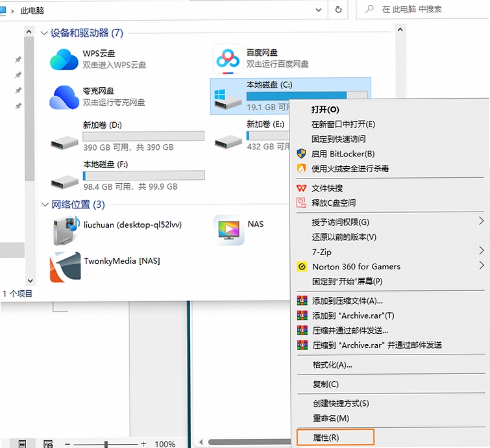Expand 授予访问权限(G) submenu arrow

(482, 221)
